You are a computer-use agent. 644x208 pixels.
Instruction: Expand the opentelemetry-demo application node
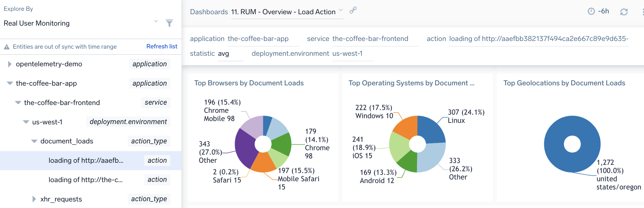point(10,64)
